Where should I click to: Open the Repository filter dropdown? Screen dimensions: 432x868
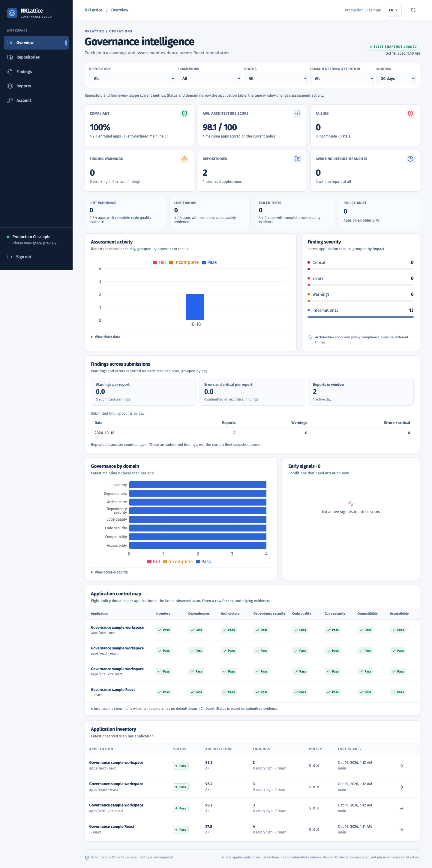[132, 78]
